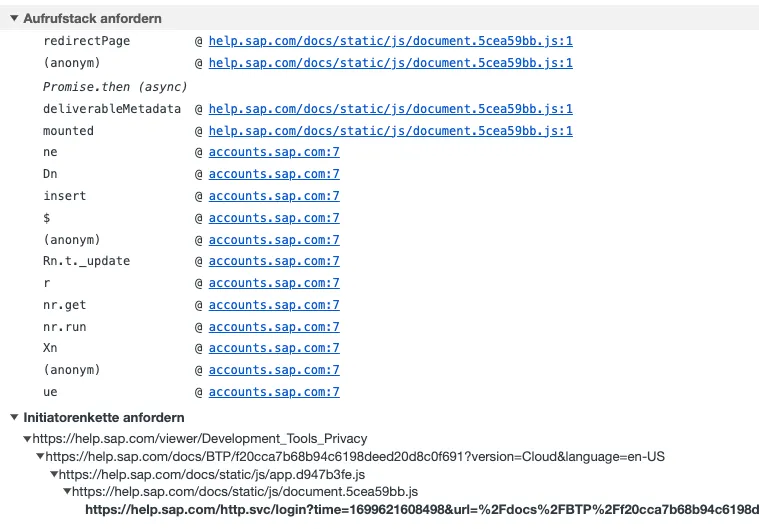Open the source link beside redirectPage
Viewport: 759px width, 529px height.
pyautogui.click(x=390, y=41)
